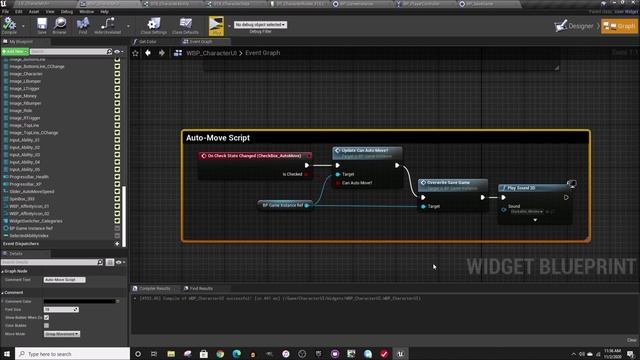640x360 pixels.
Task: Open the Help menu
Action: pyautogui.click(x=104, y=11)
